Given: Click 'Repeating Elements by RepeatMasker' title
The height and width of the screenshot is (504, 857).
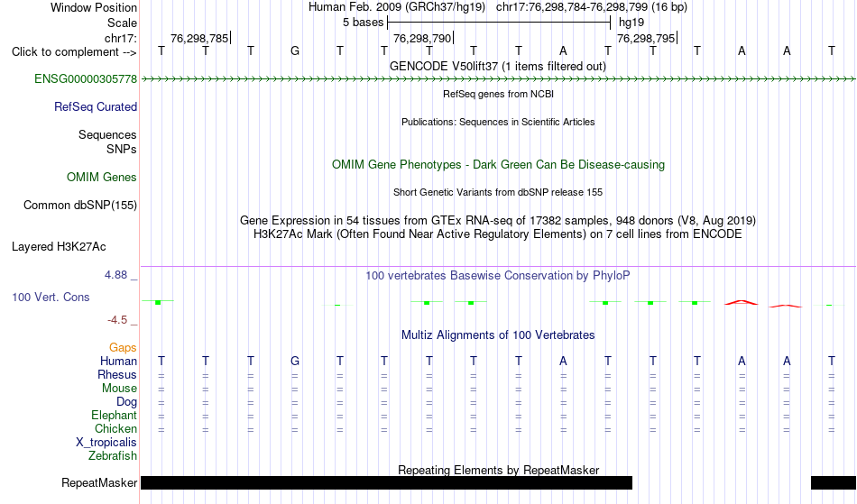Looking at the screenshot, I should pyautogui.click(x=499, y=470).
